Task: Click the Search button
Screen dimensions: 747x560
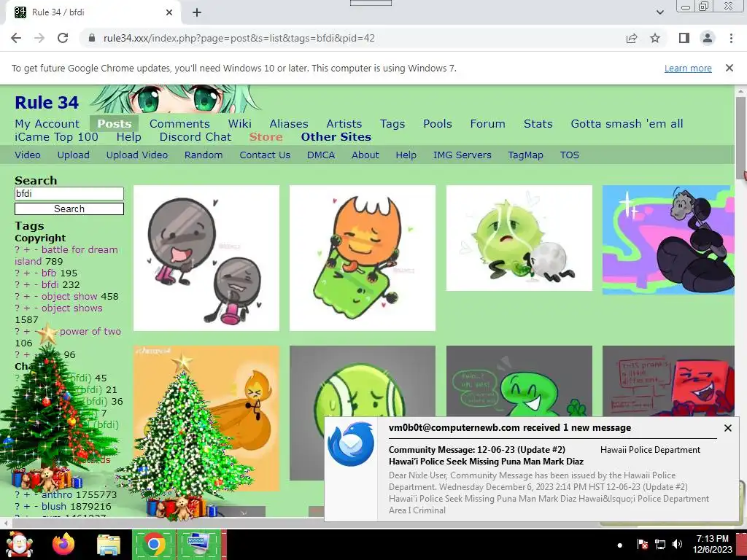Action: (69, 209)
